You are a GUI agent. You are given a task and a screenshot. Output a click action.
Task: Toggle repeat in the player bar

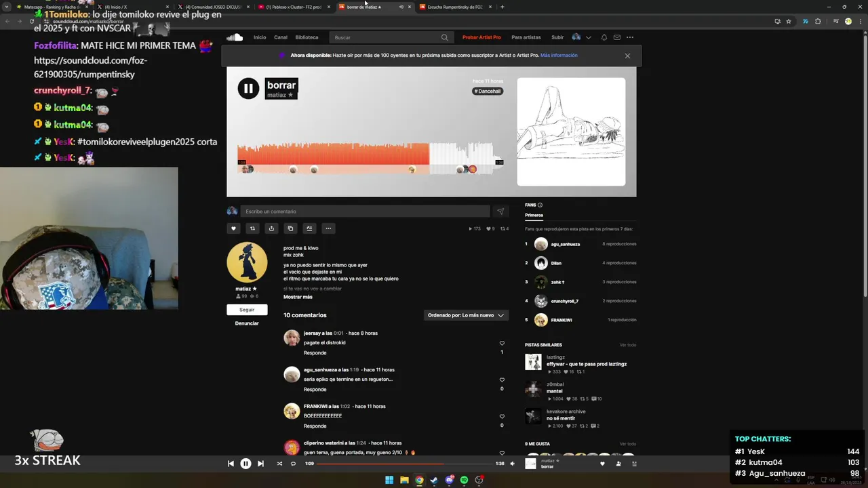click(293, 464)
